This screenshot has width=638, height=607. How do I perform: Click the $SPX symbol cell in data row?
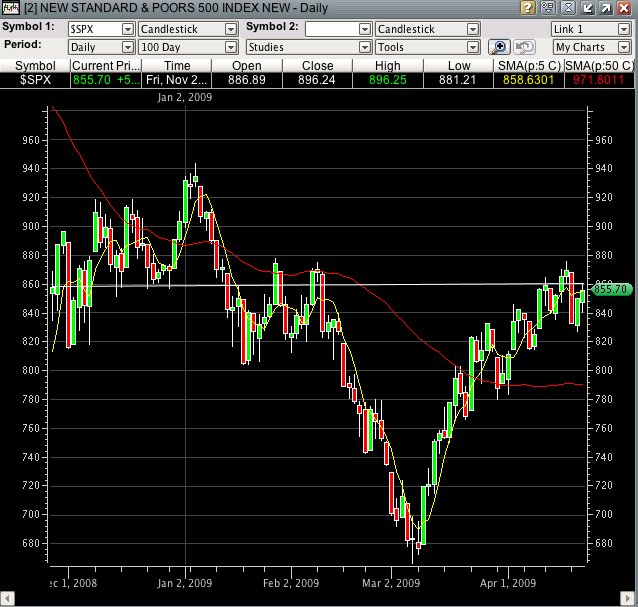[35, 79]
